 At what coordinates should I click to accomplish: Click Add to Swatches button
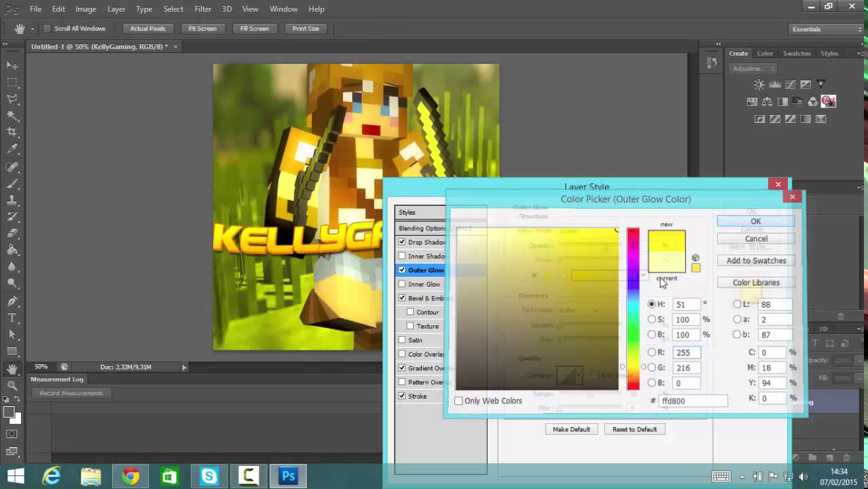coord(756,261)
